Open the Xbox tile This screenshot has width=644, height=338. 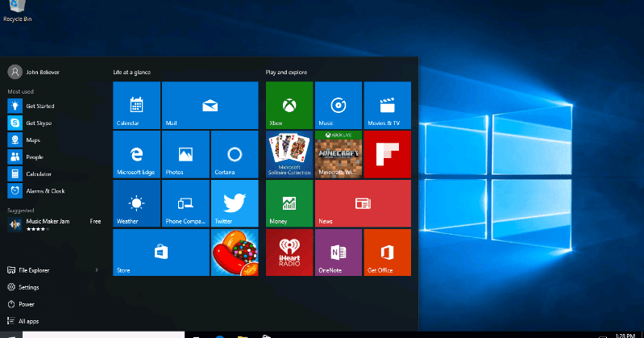289,105
